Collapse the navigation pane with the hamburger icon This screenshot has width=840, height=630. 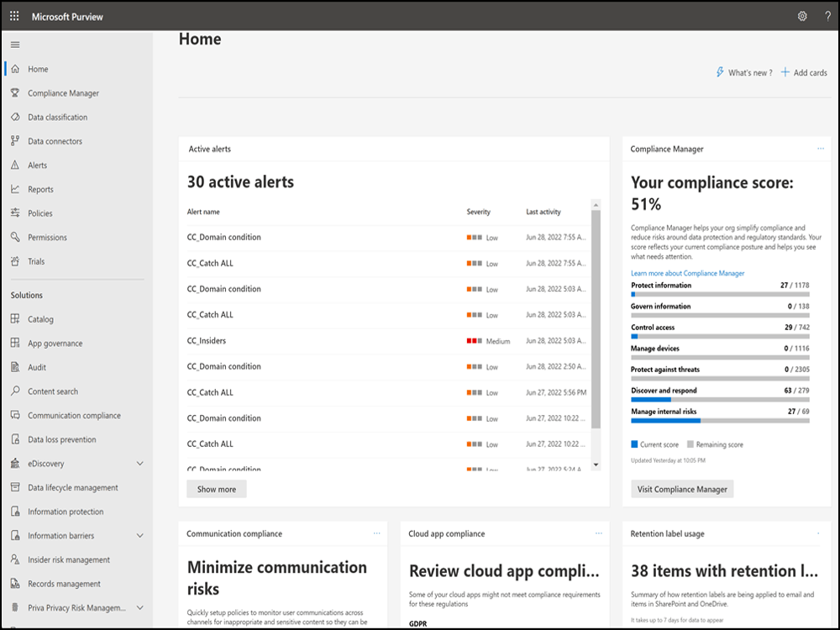click(x=14, y=45)
